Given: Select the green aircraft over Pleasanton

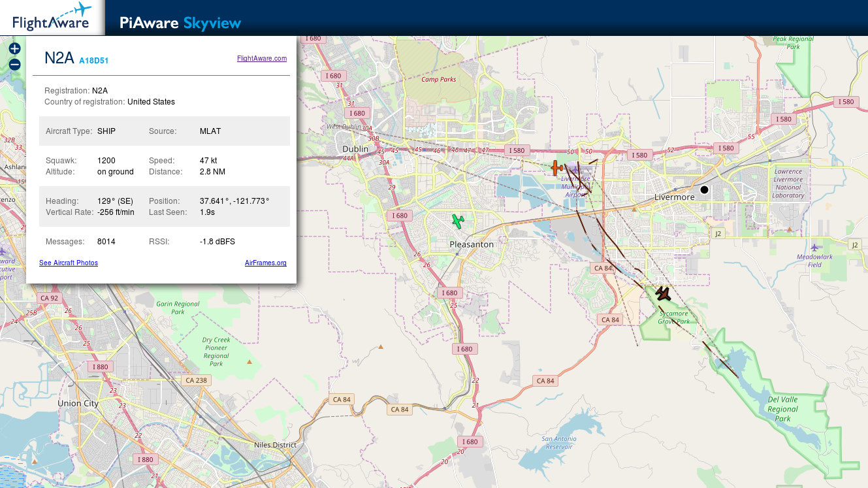Looking at the screenshot, I should tap(458, 221).
